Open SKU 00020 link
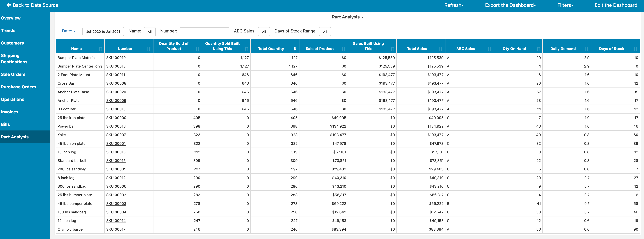The image size is (644, 239). 116,92
